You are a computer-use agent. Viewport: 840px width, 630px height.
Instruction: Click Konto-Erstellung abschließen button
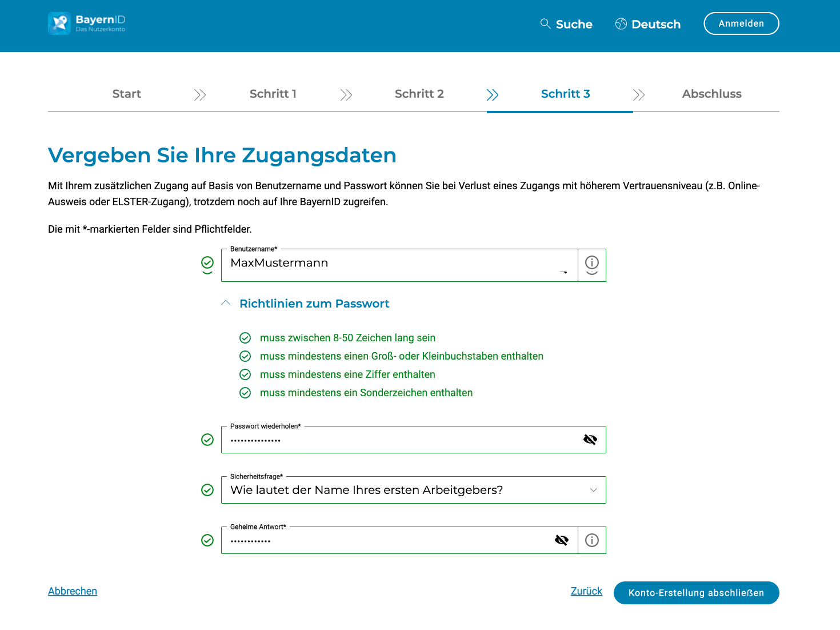tap(697, 593)
